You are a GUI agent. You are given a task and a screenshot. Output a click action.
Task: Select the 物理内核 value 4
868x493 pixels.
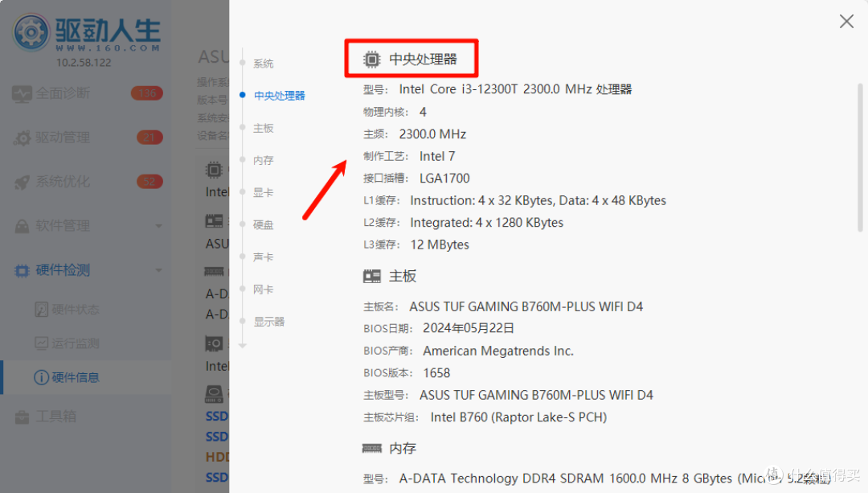point(423,113)
